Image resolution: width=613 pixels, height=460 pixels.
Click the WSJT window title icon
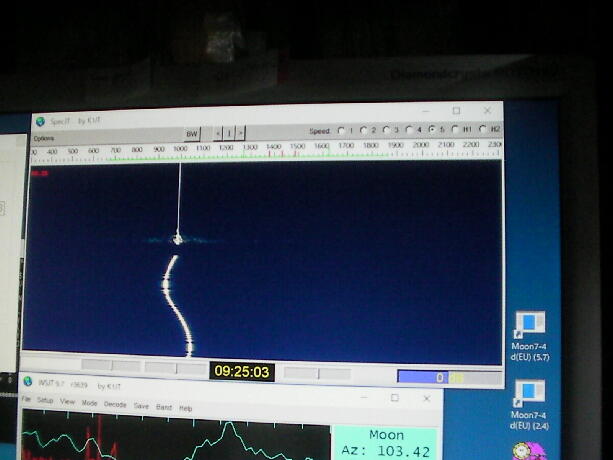click(28, 383)
